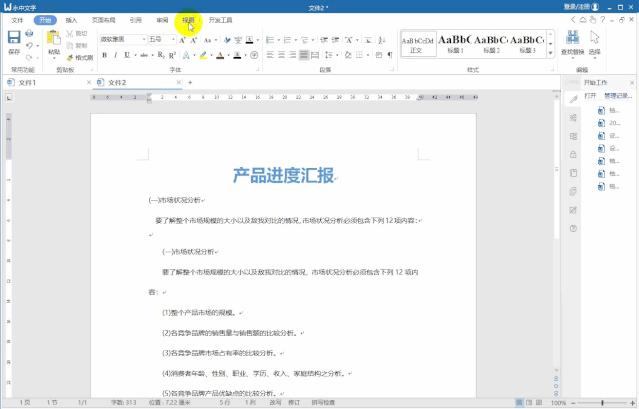Click the checkbox edit icon in right sidebar
Image resolution: width=639 pixels, height=409 pixels.
(x=573, y=210)
